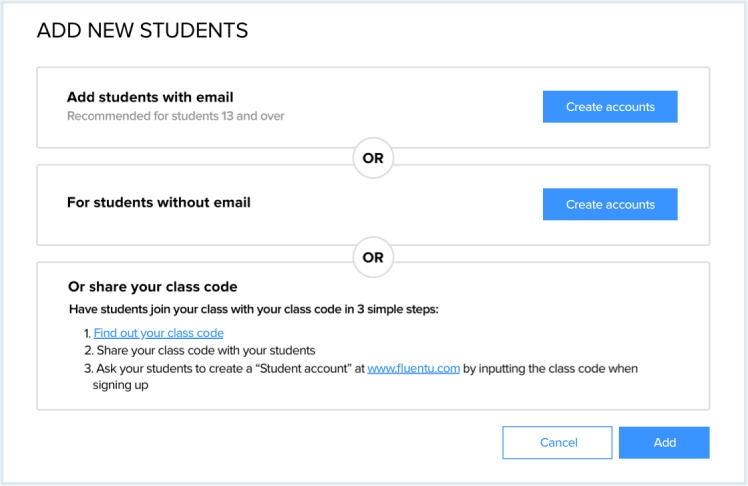Click the lower OR divider circle
This screenshot has width=748, height=486.
(x=373, y=257)
